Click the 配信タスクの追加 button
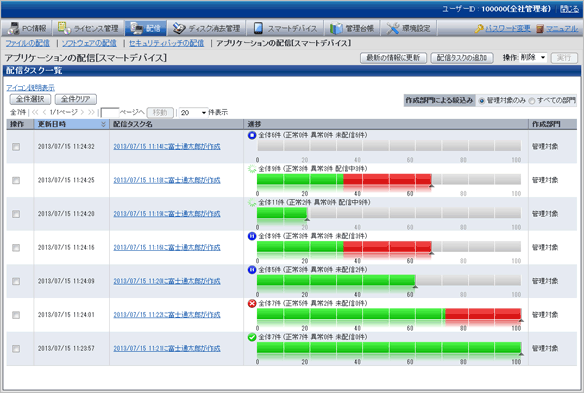Screen dimensions: 584x393 click(462, 58)
